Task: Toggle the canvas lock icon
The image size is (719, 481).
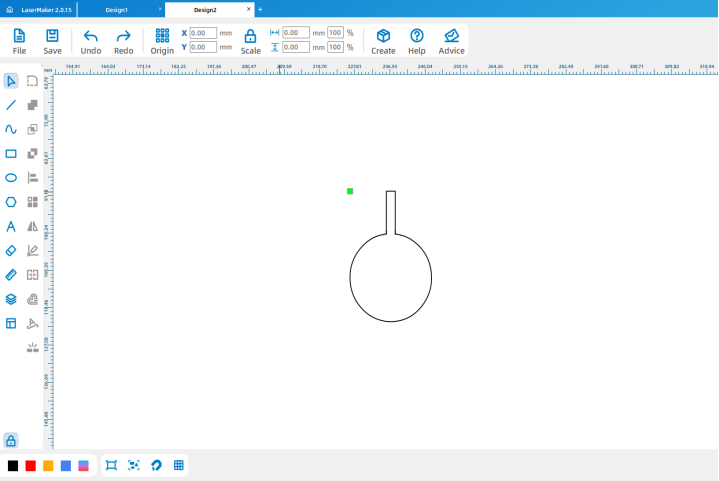Action: click(x=11, y=441)
